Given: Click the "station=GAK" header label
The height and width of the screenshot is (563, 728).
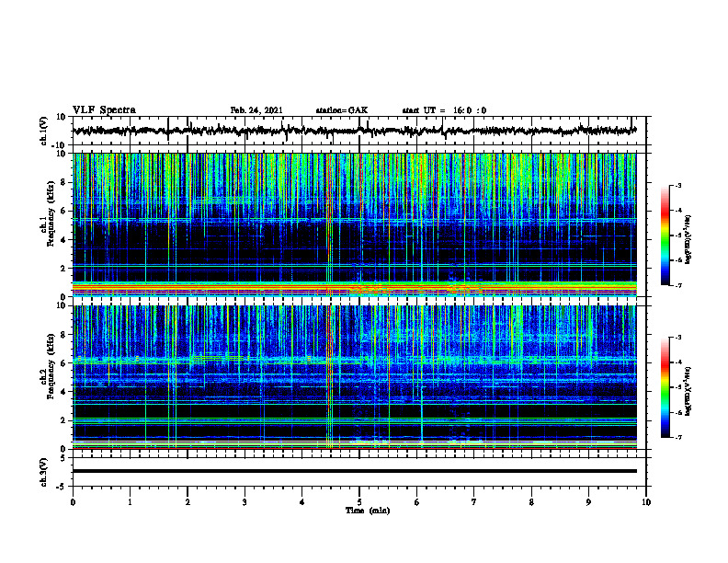Looking at the screenshot, I should pos(342,110).
